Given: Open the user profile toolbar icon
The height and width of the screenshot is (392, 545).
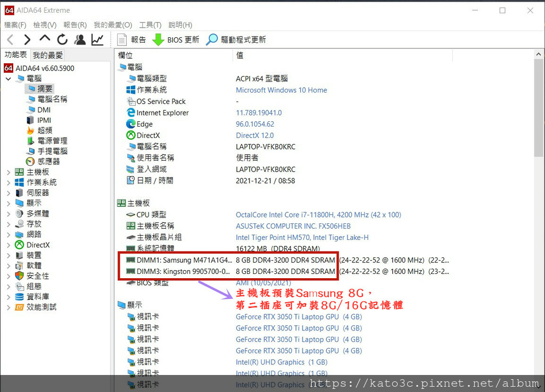Looking at the screenshot, I should [80, 39].
